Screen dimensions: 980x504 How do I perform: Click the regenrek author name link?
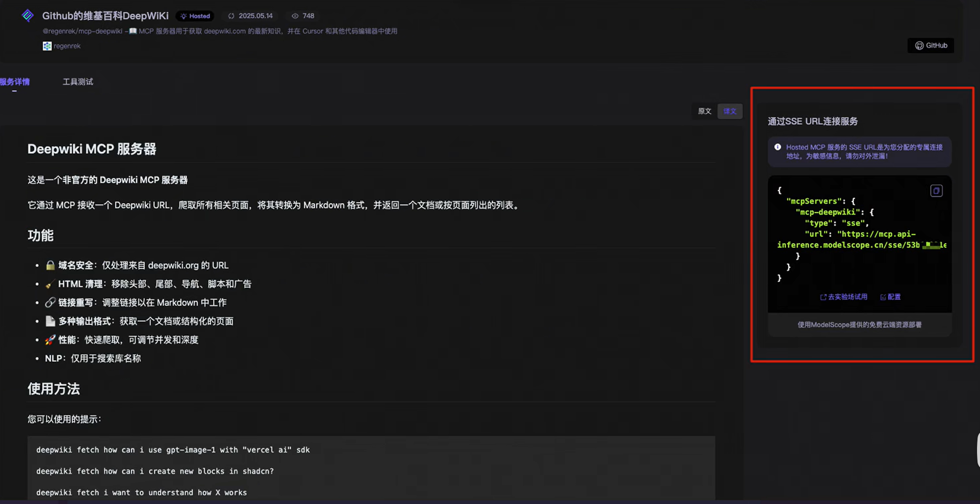pyautogui.click(x=67, y=46)
